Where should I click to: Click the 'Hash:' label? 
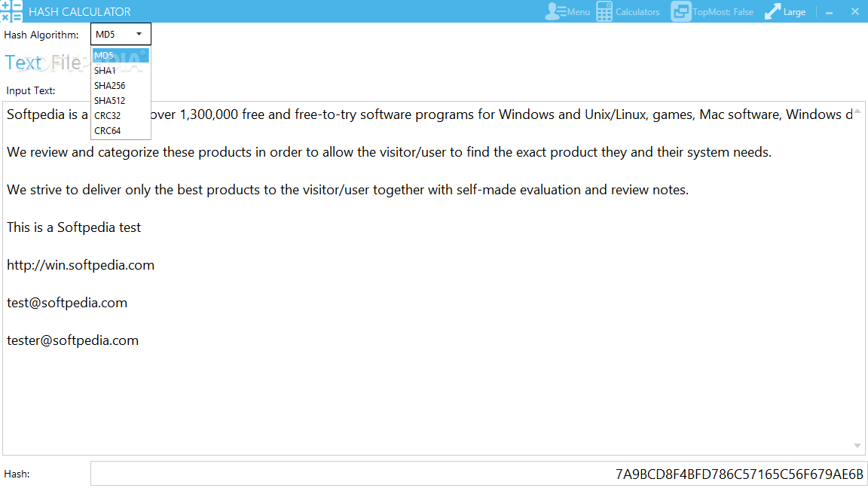[17, 474]
